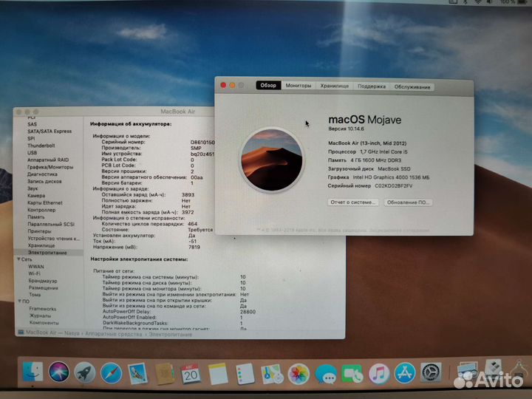Collapse the Сеть section in sidebar
Viewport: 532px width, 399px height.
pos(18,259)
